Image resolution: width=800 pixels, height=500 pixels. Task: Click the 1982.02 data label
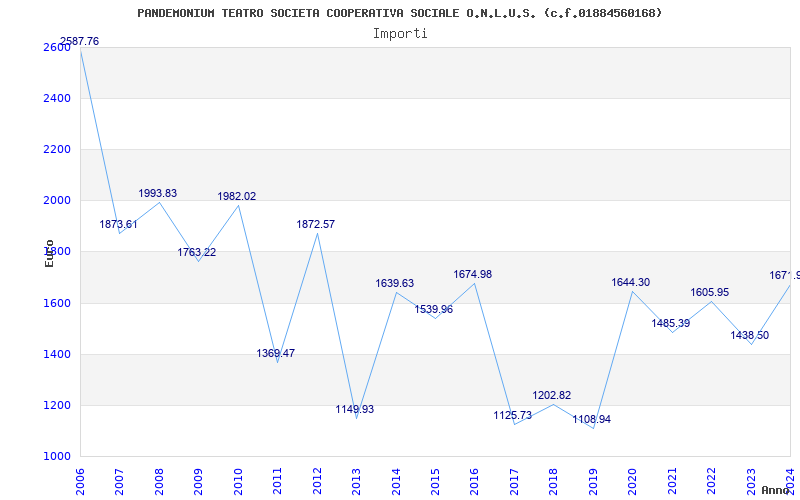click(237, 196)
